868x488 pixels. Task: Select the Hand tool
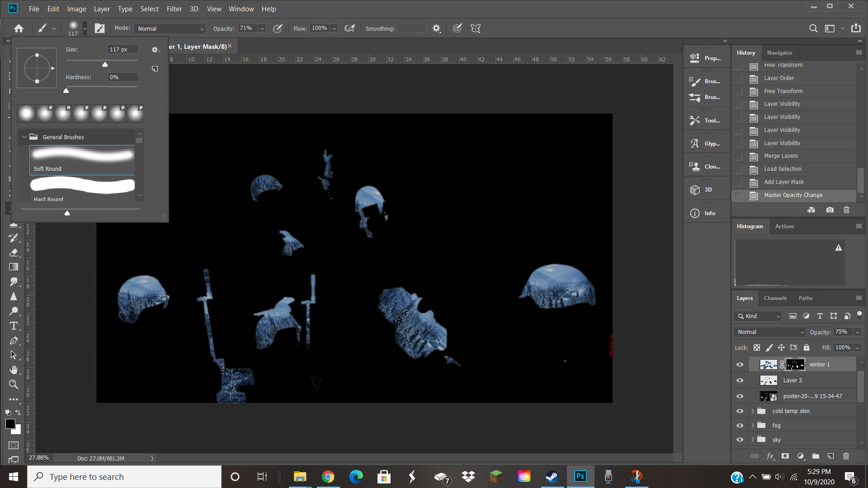14,370
